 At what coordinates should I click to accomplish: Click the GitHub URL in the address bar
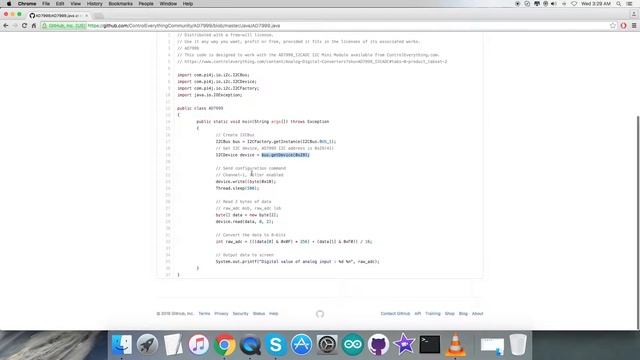184,26
